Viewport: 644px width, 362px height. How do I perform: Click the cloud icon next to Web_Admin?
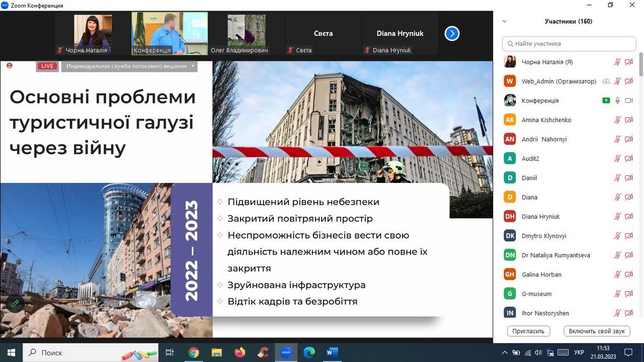click(606, 82)
